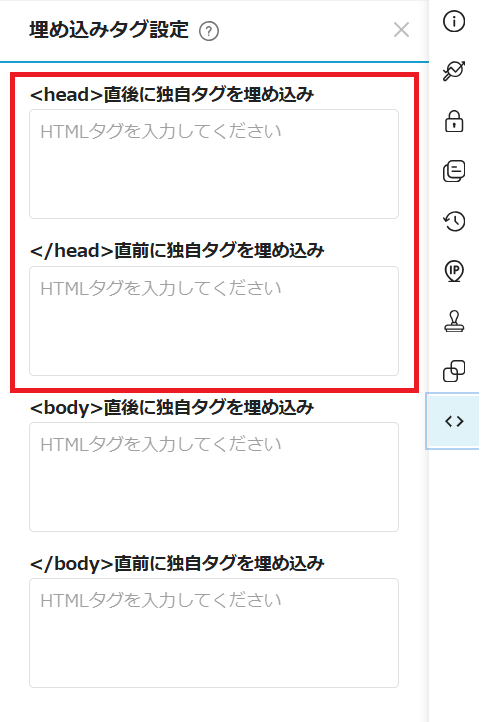Focus the </head>直前 HTML tag textarea
Viewport: 485px width, 722px height.
tap(214, 321)
